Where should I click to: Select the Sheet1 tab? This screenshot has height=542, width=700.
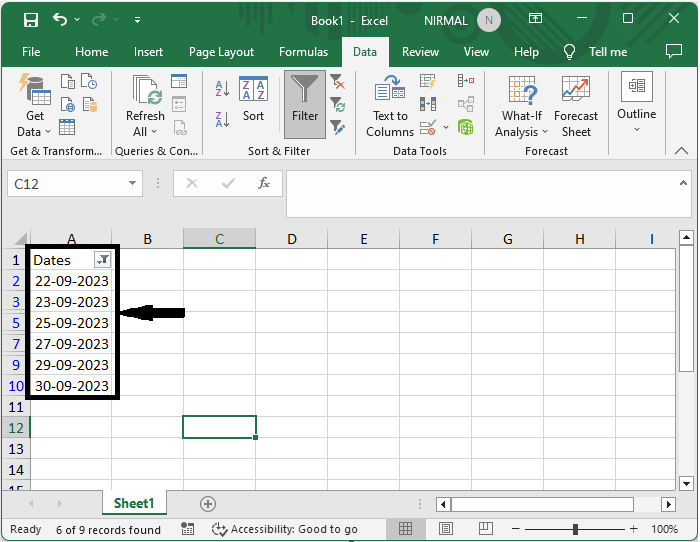[134, 504]
